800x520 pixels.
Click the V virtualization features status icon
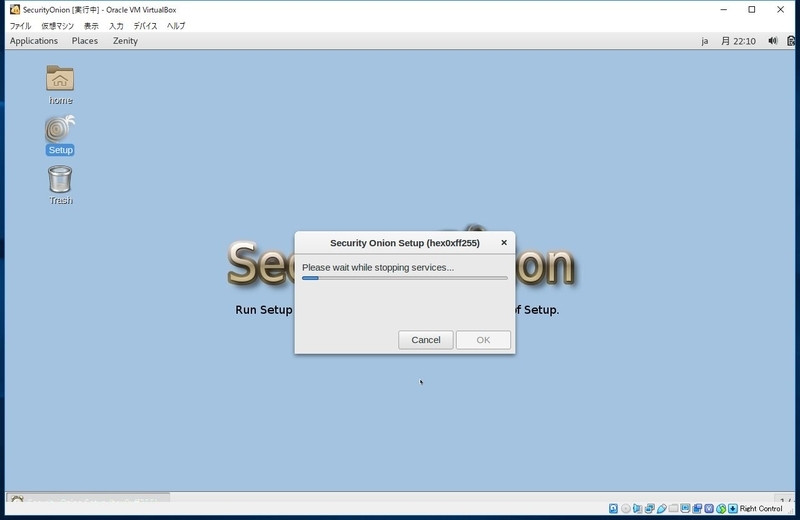point(709,508)
